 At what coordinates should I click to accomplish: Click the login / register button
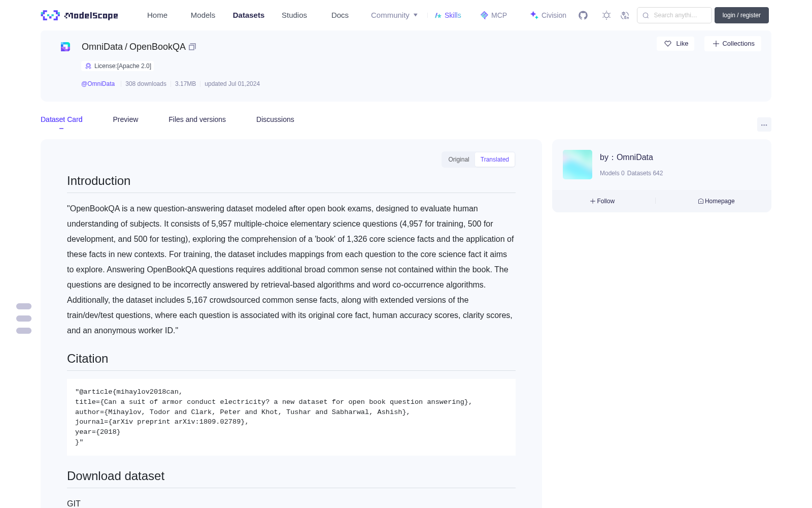point(741,15)
